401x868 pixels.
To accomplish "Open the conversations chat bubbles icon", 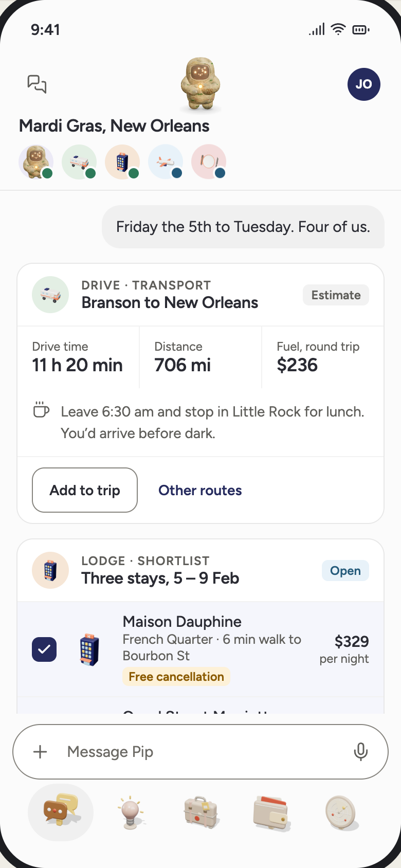I will (37, 84).
